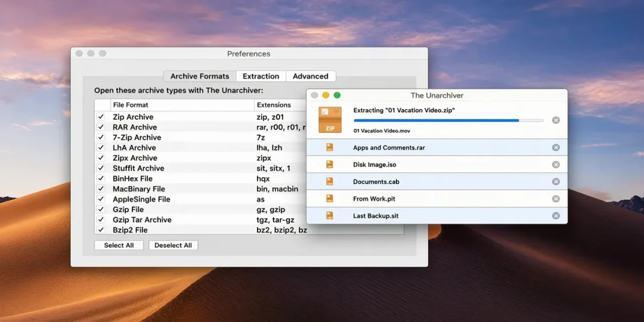Uncheck the Gzip File format

click(101, 209)
